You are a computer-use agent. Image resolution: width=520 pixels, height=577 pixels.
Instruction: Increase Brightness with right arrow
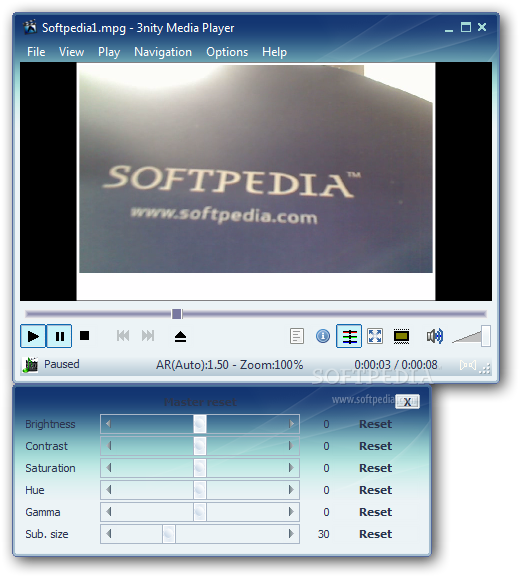(291, 424)
